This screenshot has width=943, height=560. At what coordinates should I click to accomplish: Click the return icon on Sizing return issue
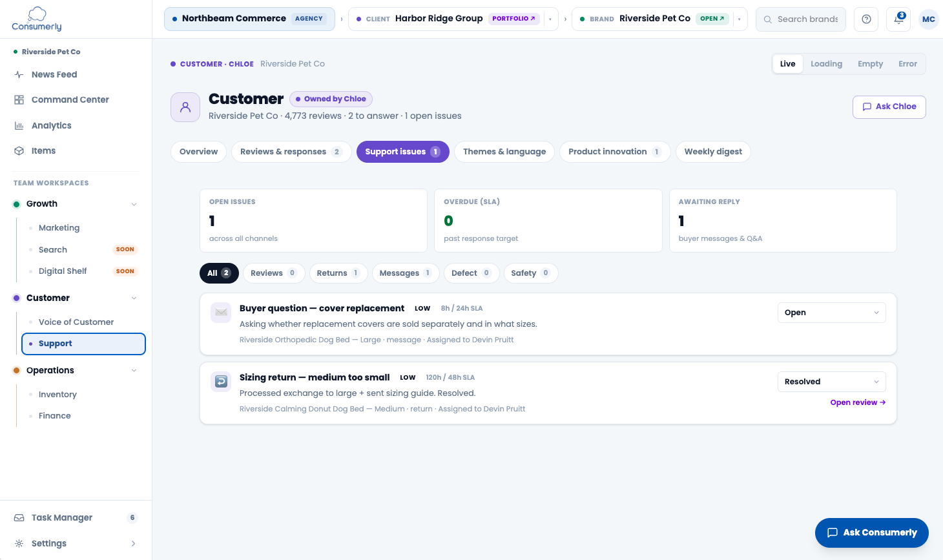(221, 382)
